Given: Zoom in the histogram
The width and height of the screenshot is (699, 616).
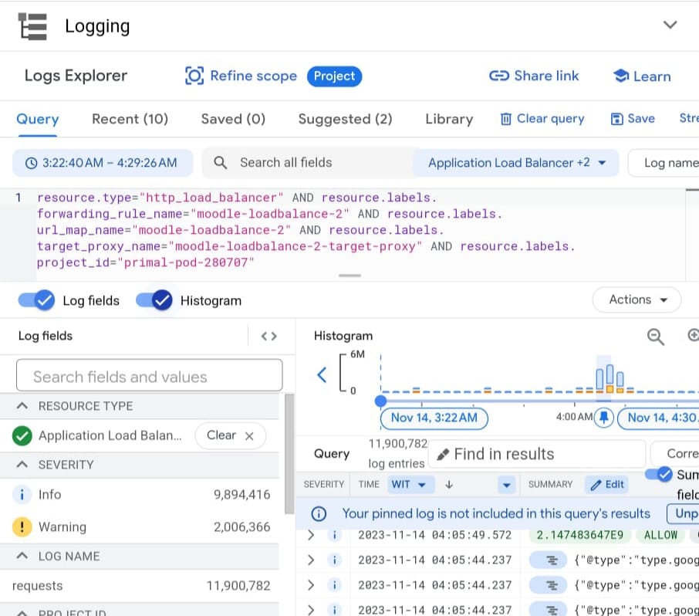Looking at the screenshot, I should pyautogui.click(x=694, y=335).
